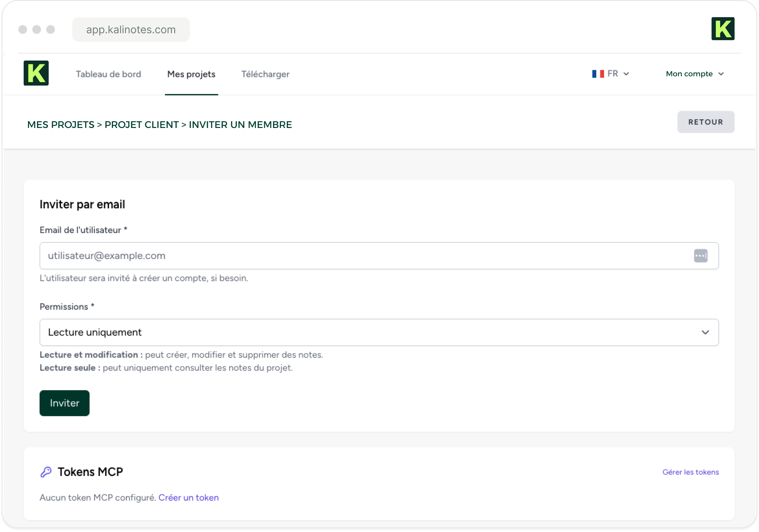The image size is (759, 532).
Task: Open the Télécharger tab
Action: (265, 74)
